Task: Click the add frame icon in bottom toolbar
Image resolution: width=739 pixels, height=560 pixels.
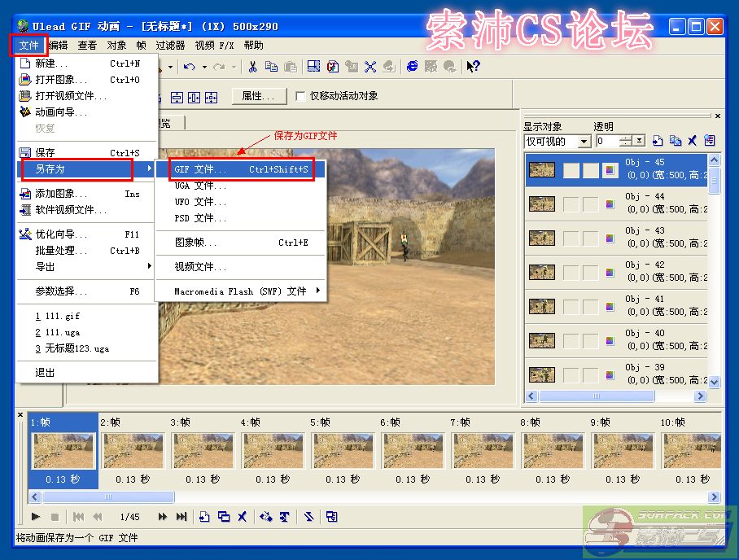Action: (x=204, y=517)
